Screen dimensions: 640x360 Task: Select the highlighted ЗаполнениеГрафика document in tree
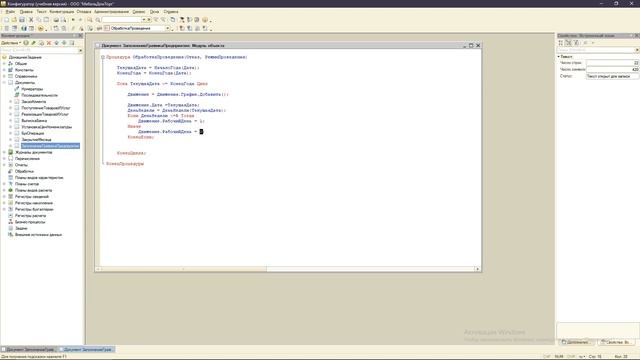coord(50,146)
